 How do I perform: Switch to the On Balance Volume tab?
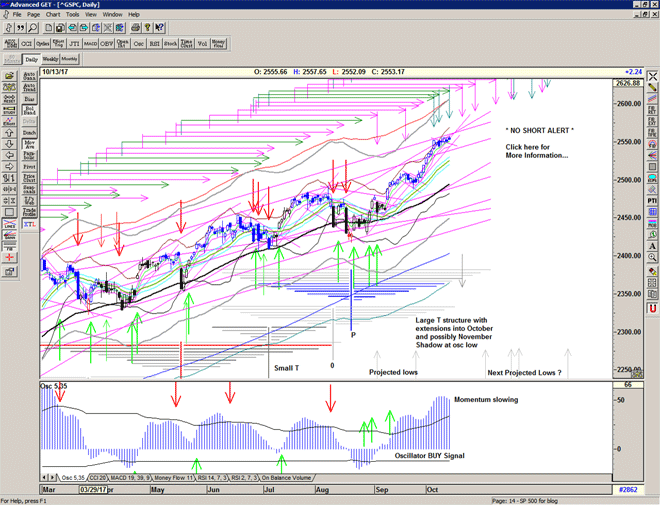[286, 478]
